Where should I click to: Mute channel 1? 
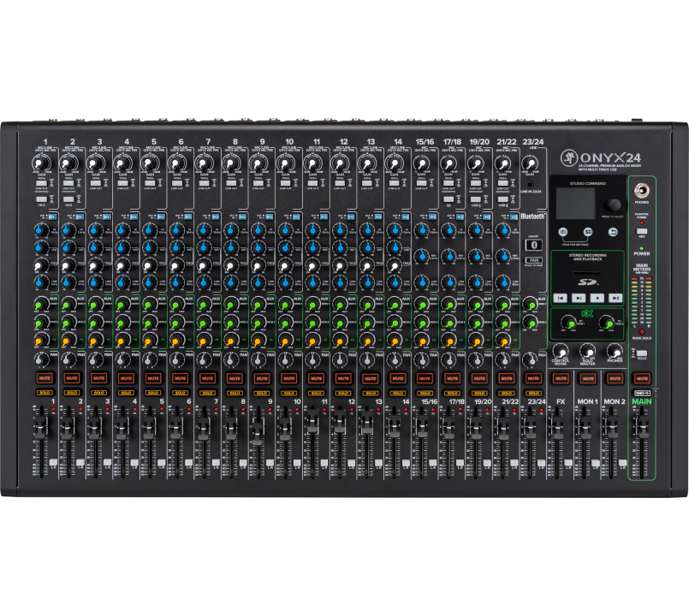(43, 377)
